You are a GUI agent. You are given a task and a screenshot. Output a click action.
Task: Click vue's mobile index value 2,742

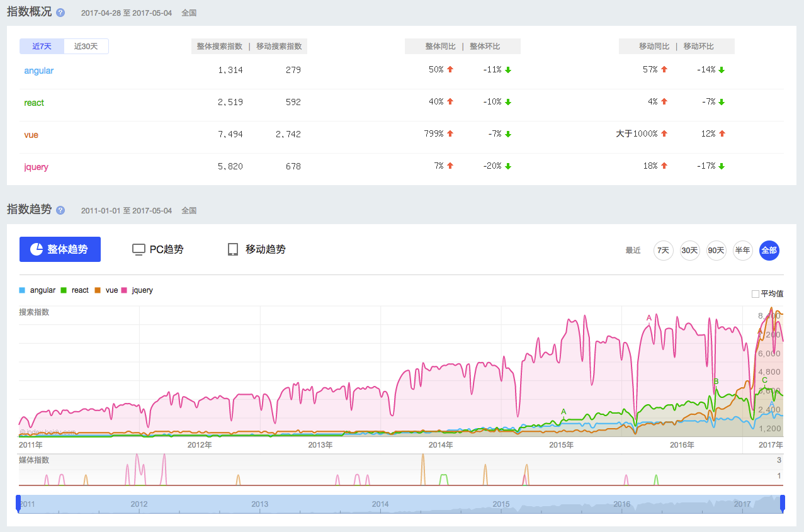(288, 134)
